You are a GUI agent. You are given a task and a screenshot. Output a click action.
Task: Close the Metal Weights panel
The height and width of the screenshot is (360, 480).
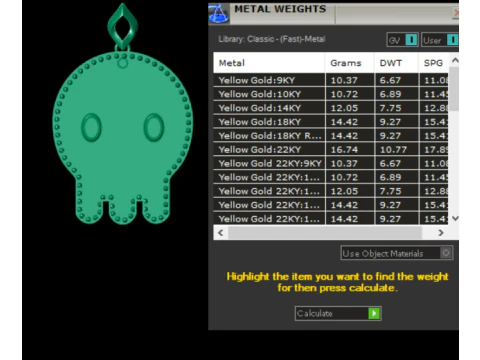tap(456, 13)
